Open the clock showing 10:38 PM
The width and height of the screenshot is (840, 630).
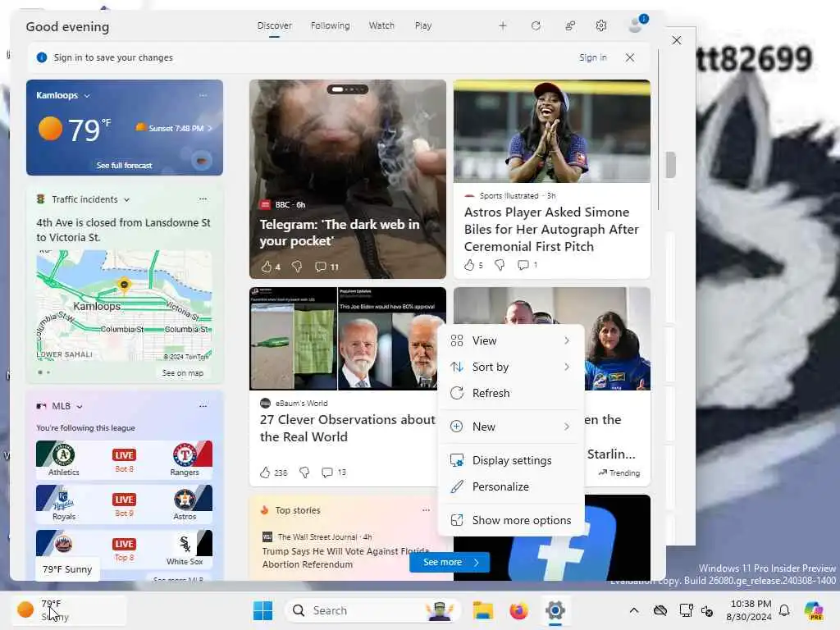pyautogui.click(x=748, y=610)
